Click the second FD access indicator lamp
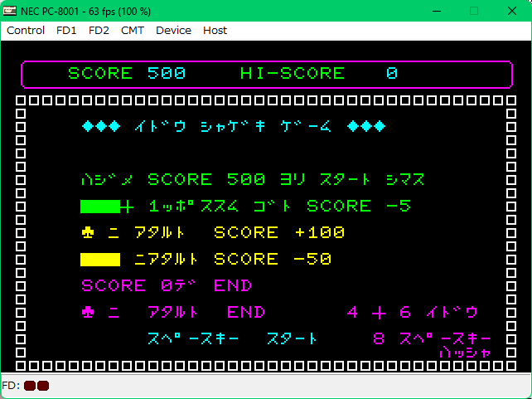Viewport: 532px width, 399px height. 43,386
